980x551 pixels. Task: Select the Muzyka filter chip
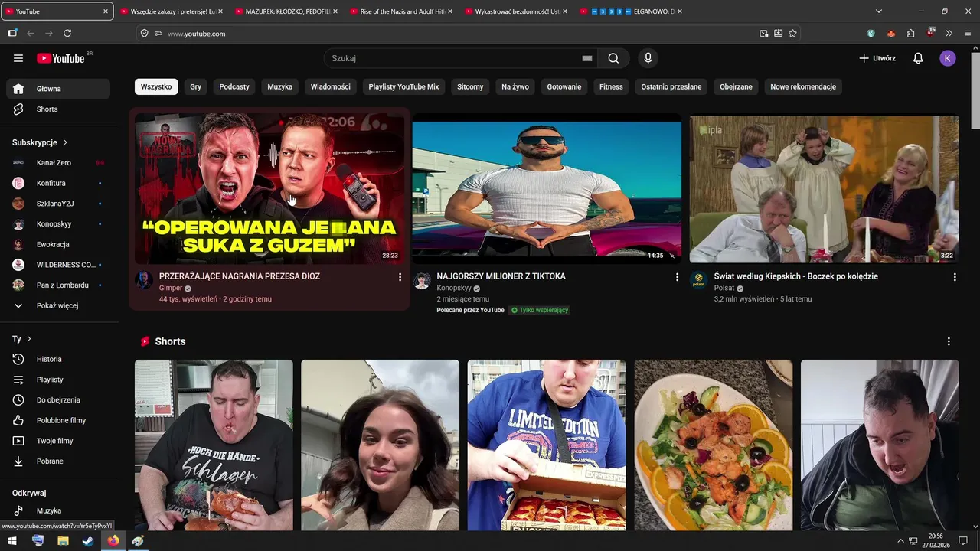(279, 86)
